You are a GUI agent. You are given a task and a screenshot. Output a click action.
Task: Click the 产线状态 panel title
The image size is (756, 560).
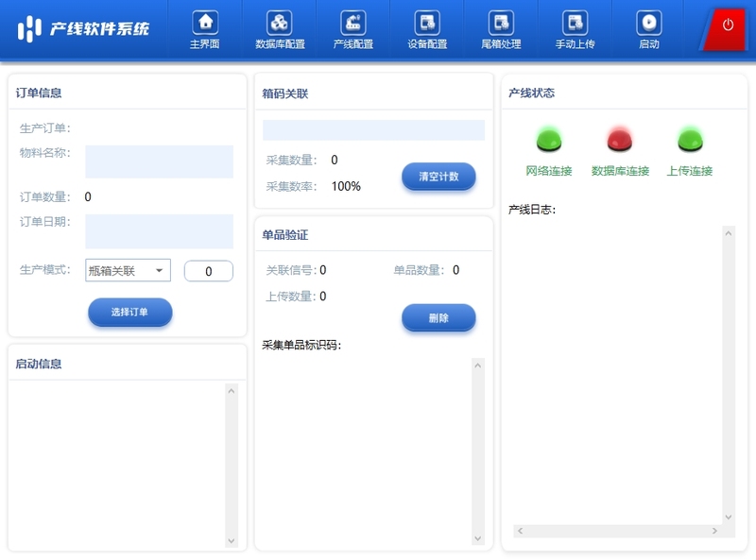[x=531, y=93]
